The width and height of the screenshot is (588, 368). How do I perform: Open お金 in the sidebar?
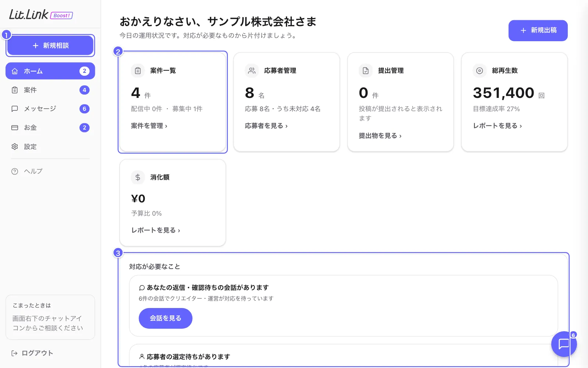(x=50, y=128)
